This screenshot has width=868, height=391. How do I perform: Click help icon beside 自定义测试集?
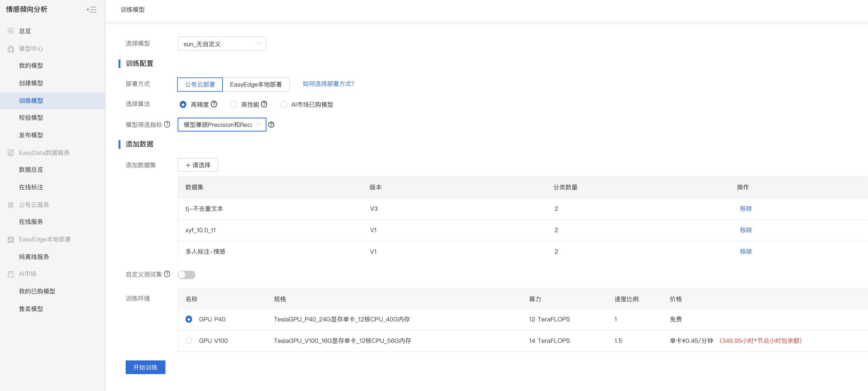(x=167, y=274)
